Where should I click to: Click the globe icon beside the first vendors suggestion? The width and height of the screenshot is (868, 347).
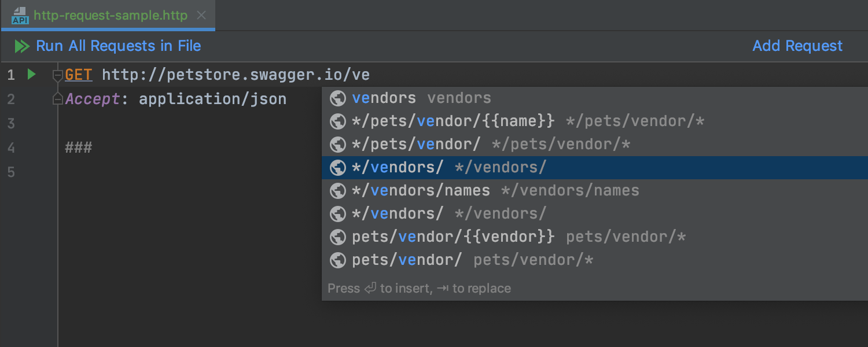click(338, 98)
